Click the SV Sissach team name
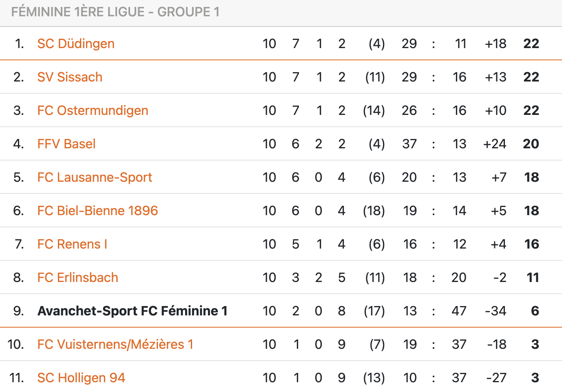562x392 pixels. 70,77
